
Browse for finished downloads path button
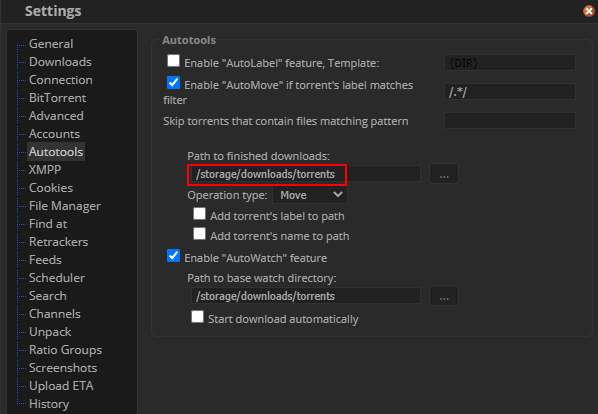(x=444, y=174)
